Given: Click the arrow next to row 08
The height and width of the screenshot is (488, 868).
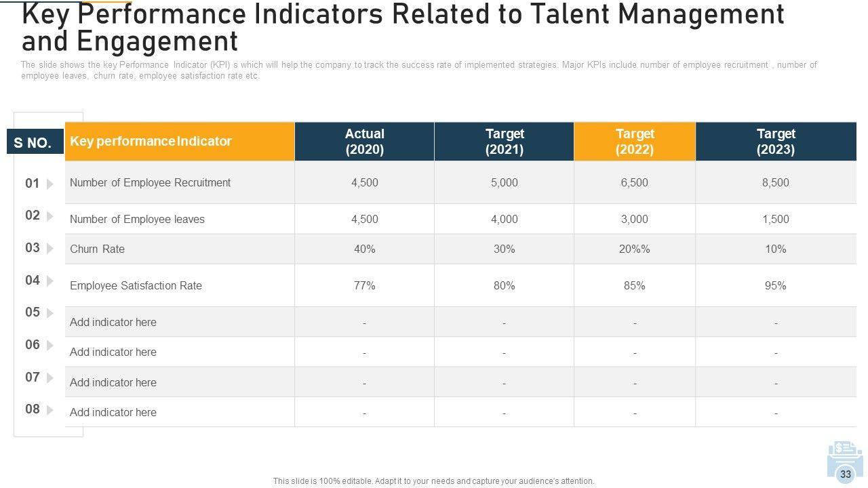Looking at the screenshot, I should [50, 410].
